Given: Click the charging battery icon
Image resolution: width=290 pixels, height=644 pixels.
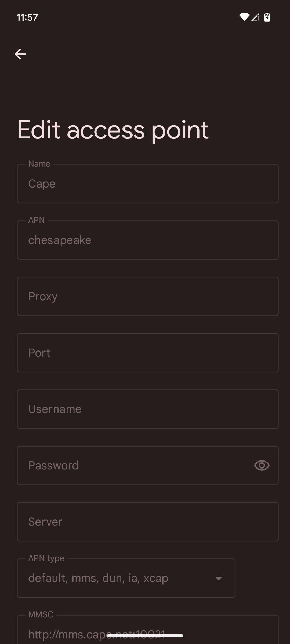Looking at the screenshot, I should coord(267,17).
